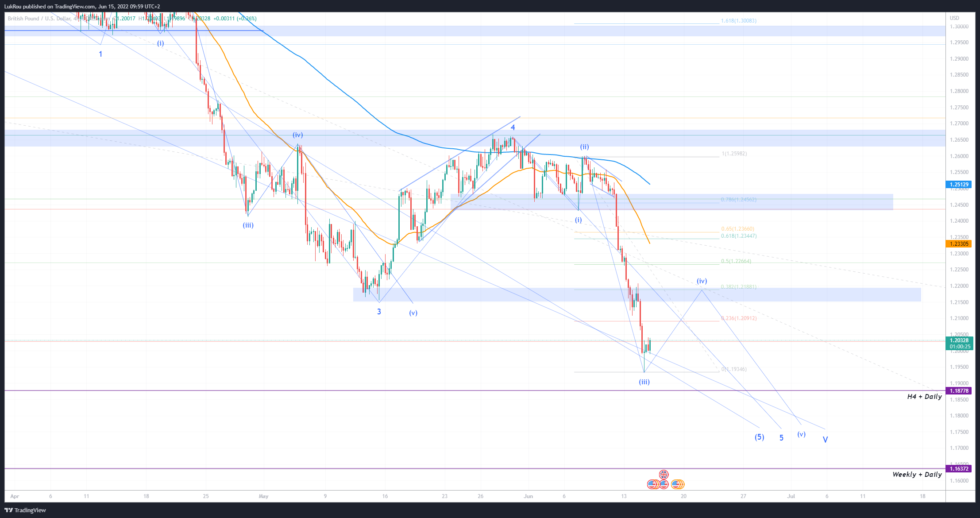Click the UK flag economic event icon

point(664,475)
